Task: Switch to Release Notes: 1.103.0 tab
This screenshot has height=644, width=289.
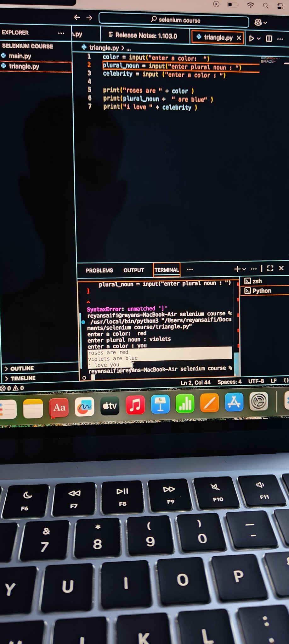Action: pyautogui.click(x=143, y=35)
